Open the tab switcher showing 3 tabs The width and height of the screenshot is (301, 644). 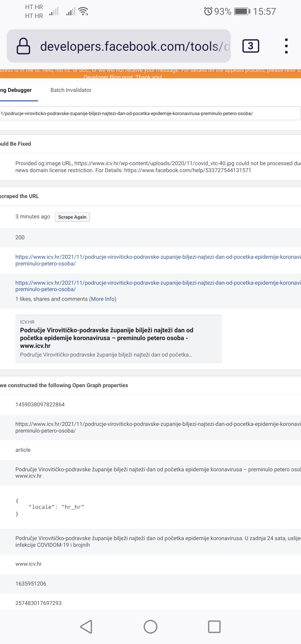point(251,46)
